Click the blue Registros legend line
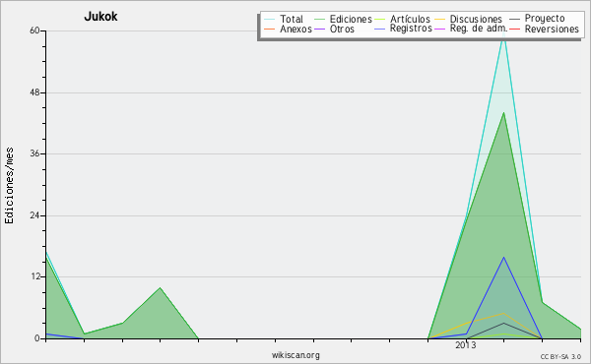The width and height of the screenshot is (591, 364). coord(379,29)
